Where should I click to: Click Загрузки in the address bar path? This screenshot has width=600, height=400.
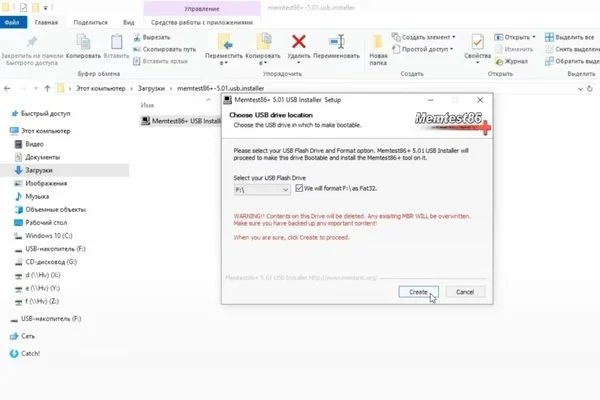pos(151,88)
